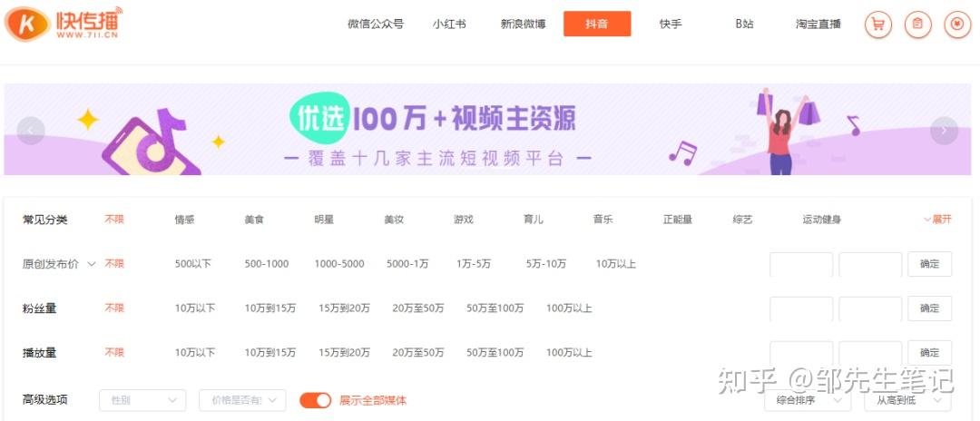Go to next banner slide
Image resolution: width=980 pixels, height=421 pixels.
pyautogui.click(x=944, y=131)
